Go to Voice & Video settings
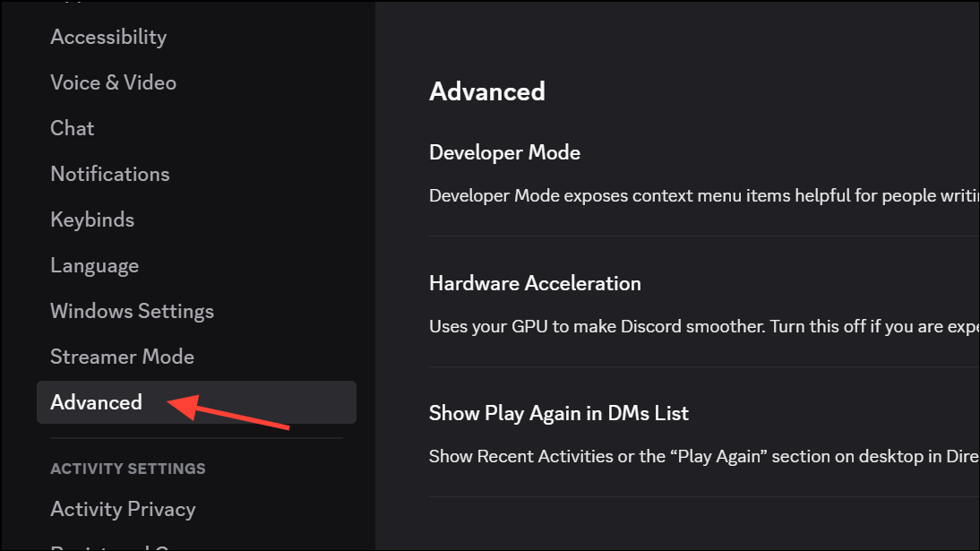 113,82
